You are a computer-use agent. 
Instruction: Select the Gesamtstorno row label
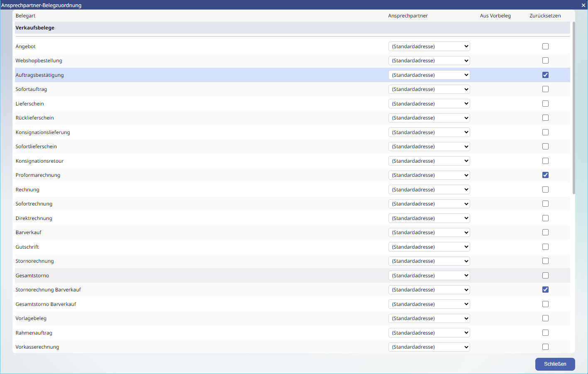(32, 276)
